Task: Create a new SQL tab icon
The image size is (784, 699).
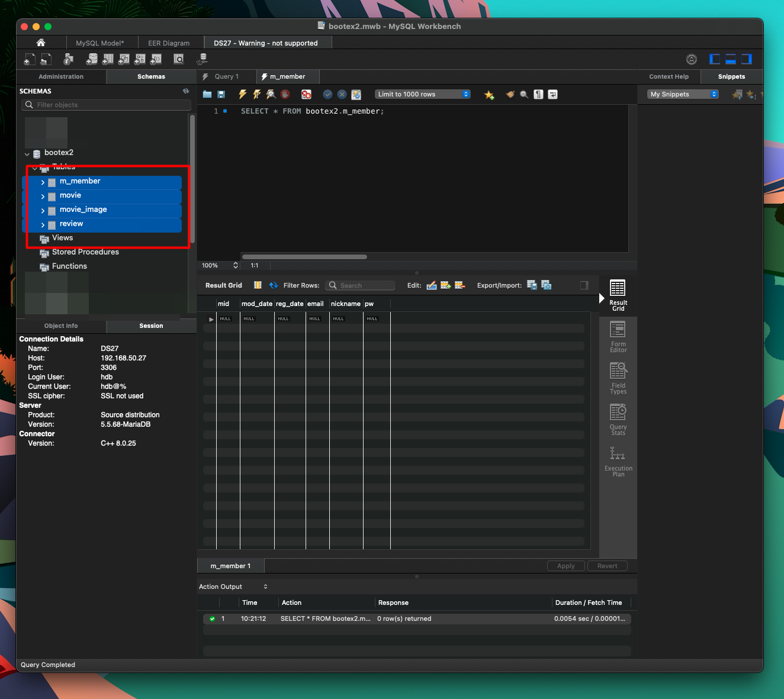Action: pos(30,59)
